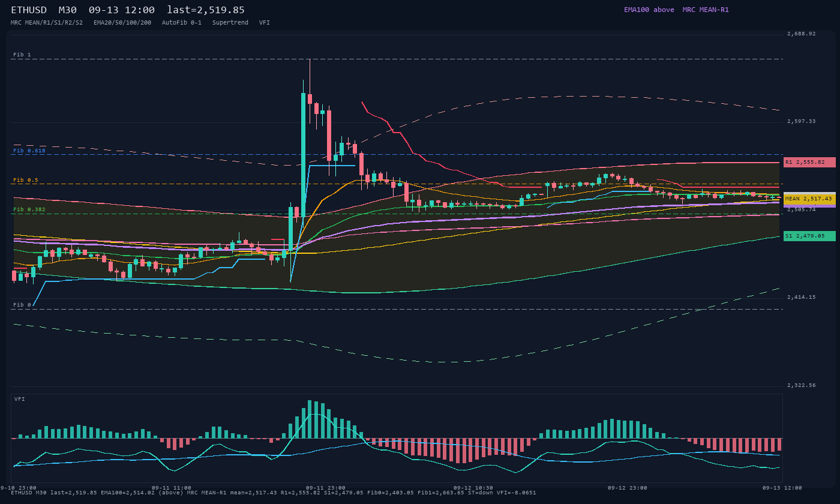Click the 'Fib 0' level label
The image size is (840, 504).
(22, 305)
